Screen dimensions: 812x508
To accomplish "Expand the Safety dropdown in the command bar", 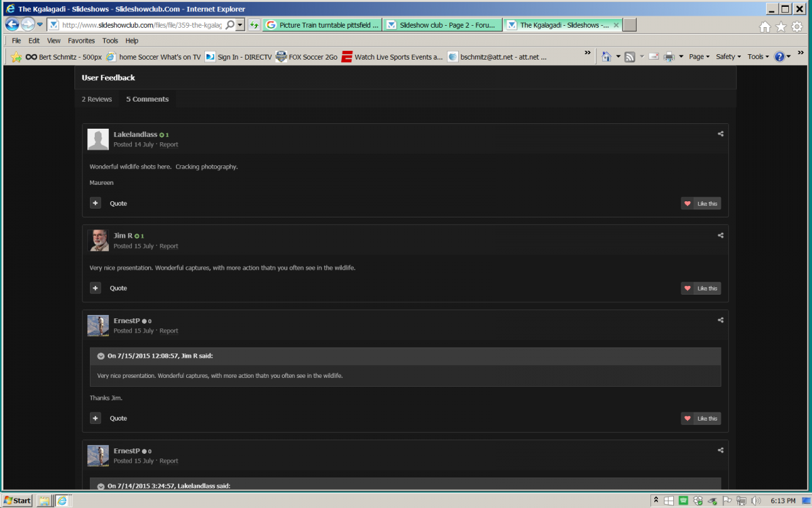I will (x=728, y=57).
